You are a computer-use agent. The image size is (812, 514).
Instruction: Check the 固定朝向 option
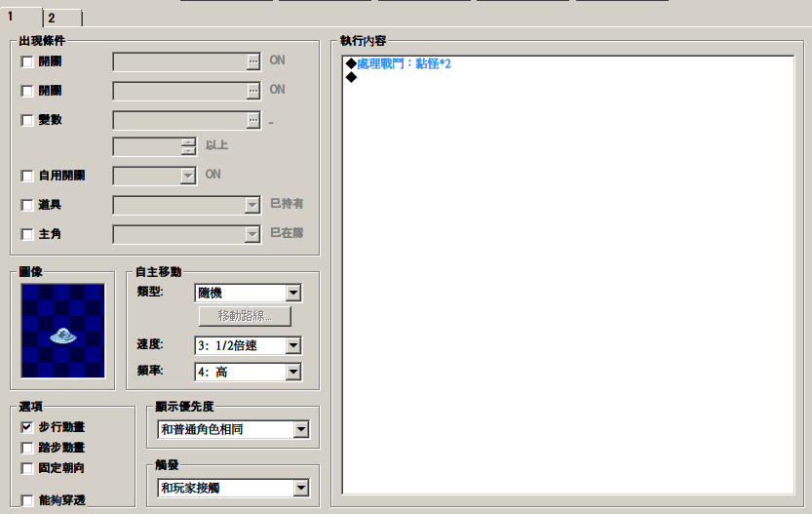pyautogui.click(x=27, y=468)
